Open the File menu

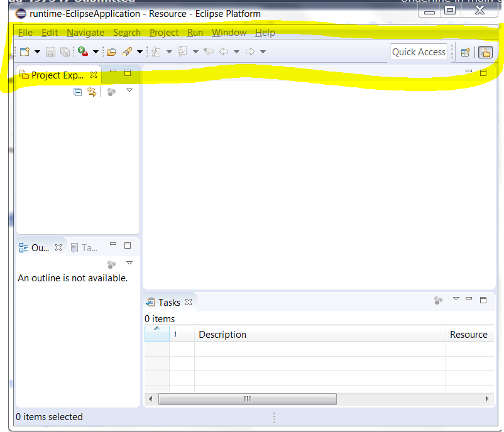[x=25, y=33]
